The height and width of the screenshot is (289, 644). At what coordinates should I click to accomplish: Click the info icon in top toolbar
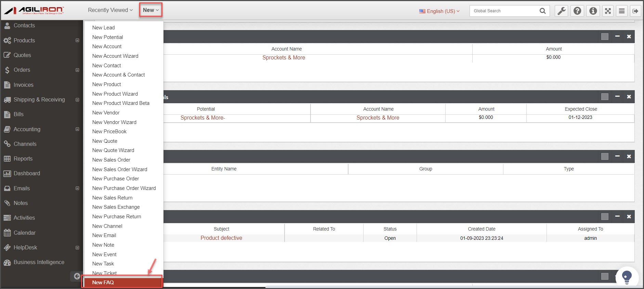tap(593, 11)
